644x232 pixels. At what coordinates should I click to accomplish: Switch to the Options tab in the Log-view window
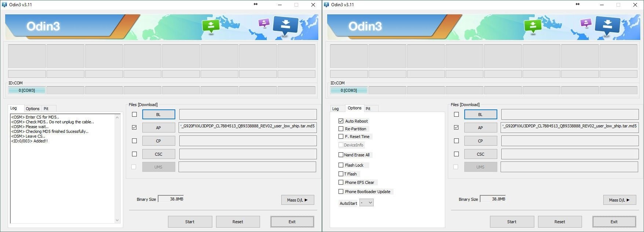tap(33, 109)
